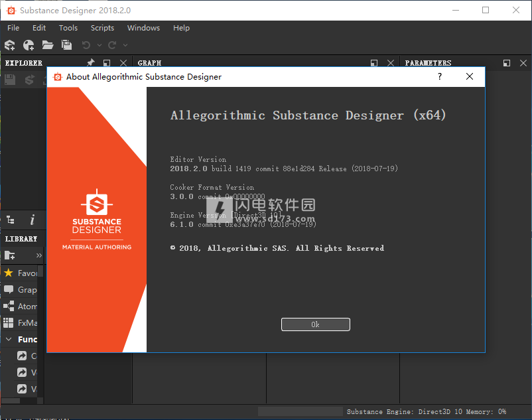
Task: Float the Explorer panel
Action: coord(107,63)
